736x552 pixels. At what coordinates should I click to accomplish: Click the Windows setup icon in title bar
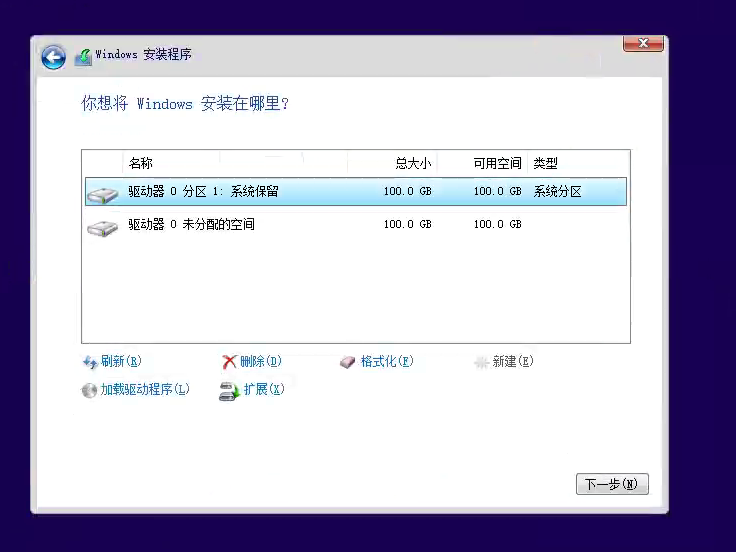tap(83, 57)
